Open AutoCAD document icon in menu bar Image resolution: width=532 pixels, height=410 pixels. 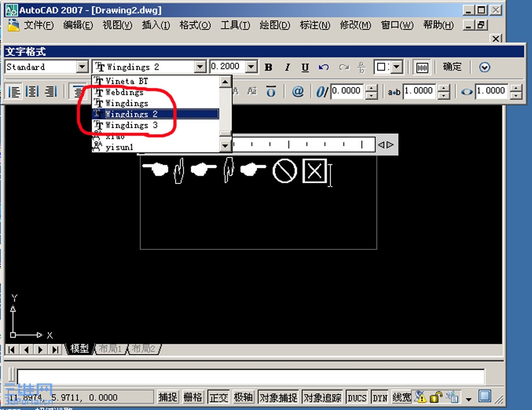pyautogui.click(x=13, y=26)
